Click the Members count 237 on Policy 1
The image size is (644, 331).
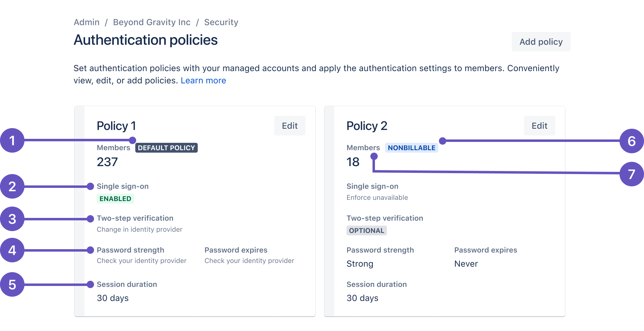pos(107,162)
